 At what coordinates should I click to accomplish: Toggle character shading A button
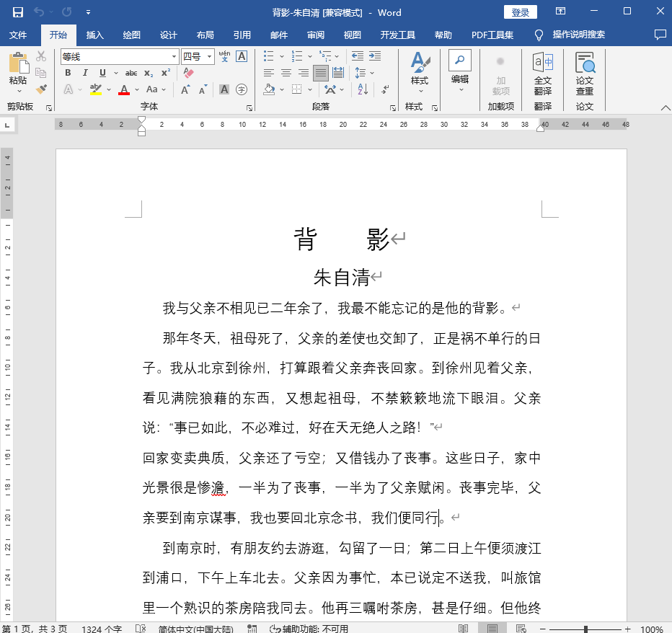click(x=224, y=89)
